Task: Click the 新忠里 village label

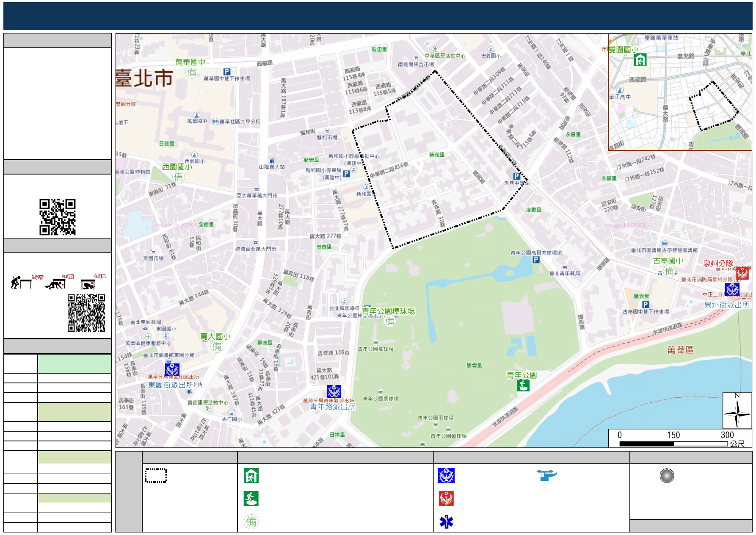Action: tap(379, 50)
